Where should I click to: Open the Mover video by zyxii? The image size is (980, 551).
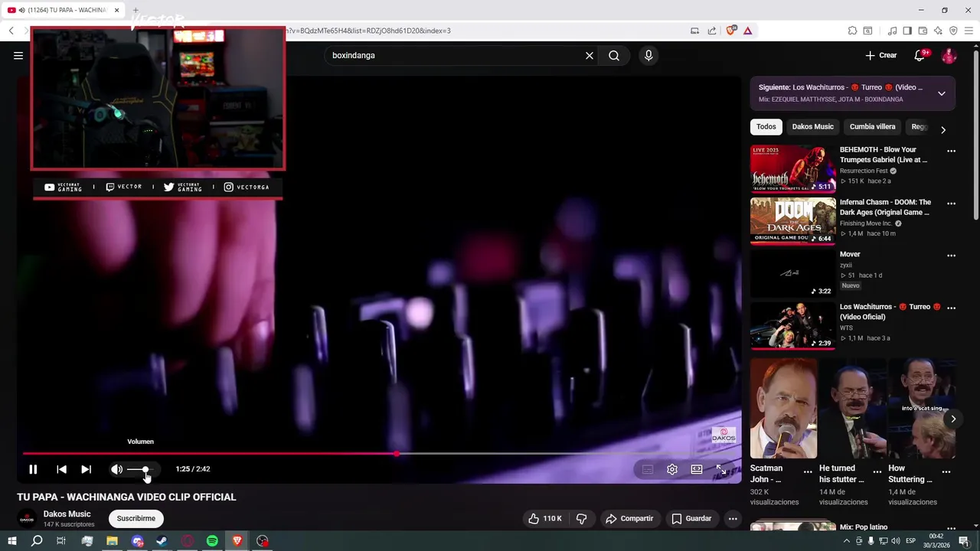[792, 273]
